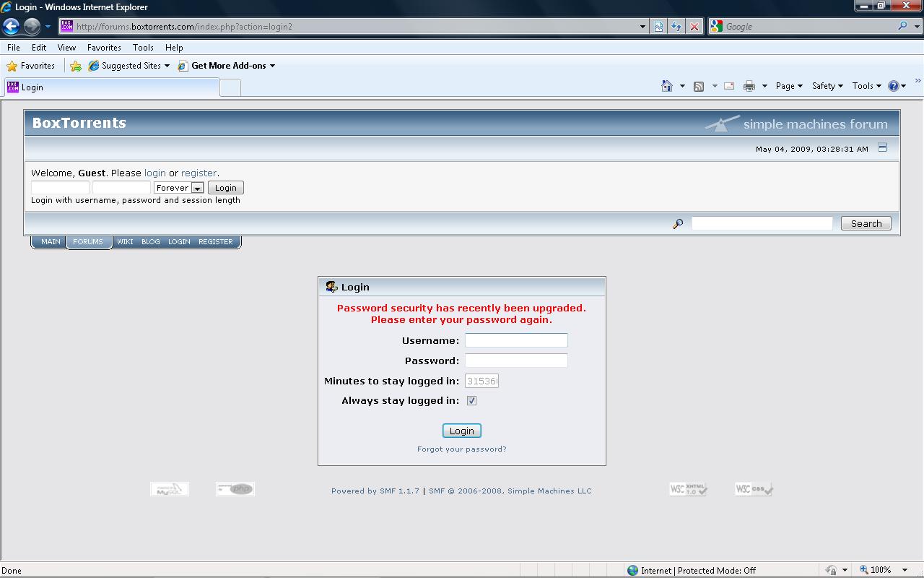This screenshot has width=924, height=578.
Task: Open a new browser tab
Action: click(x=230, y=87)
